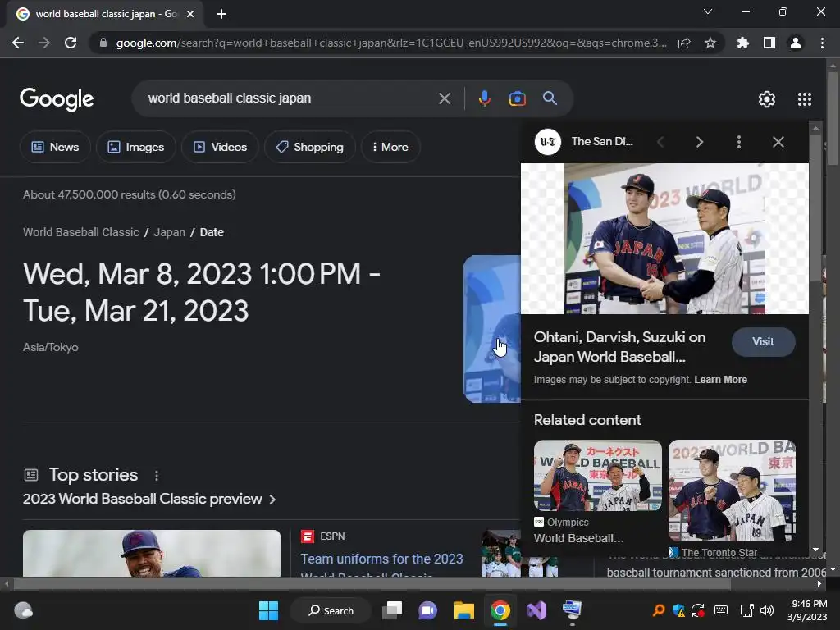Open World Baseball Classic breadcrumb
This screenshot has height=630, width=840.
pos(81,232)
